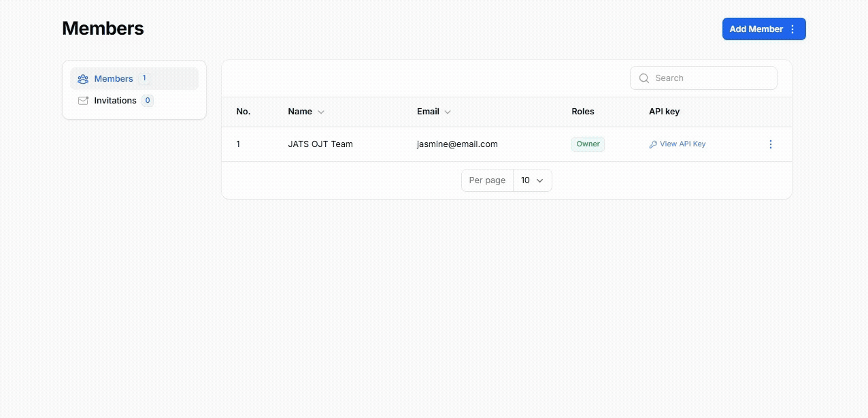
Task: Open the per page 10 dropdown
Action: coord(532,180)
